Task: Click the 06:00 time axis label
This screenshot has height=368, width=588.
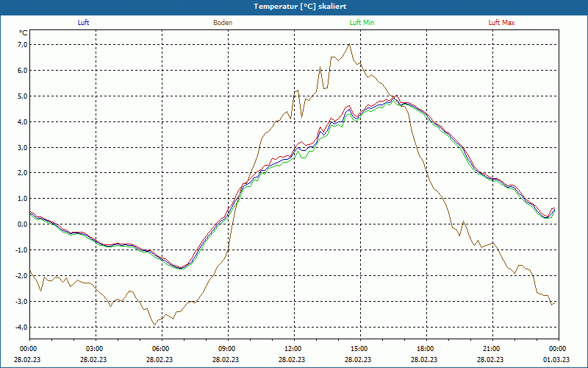Action: pos(159,349)
